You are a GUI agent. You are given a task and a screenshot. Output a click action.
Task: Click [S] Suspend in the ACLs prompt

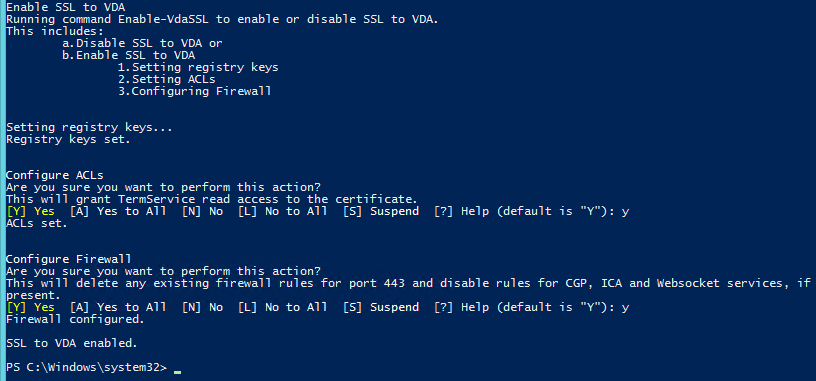[381, 211]
